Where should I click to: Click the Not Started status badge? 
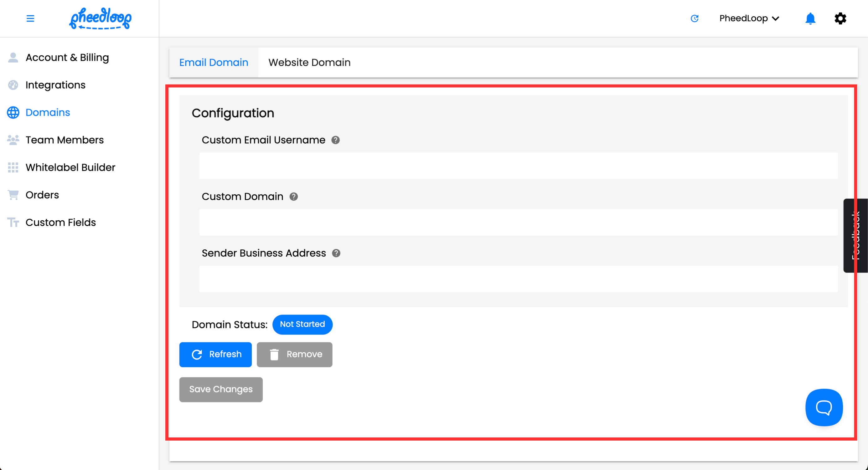click(x=302, y=324)
